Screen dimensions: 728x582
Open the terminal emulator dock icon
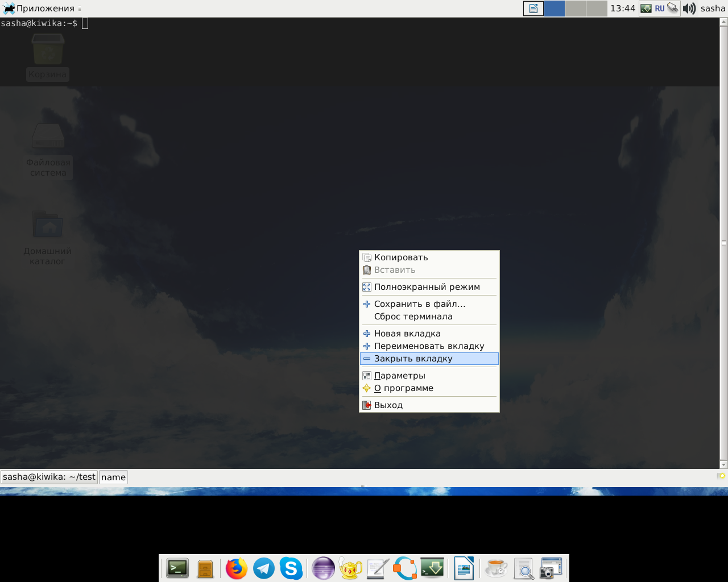pyautogui.click(x=177, y=568)
